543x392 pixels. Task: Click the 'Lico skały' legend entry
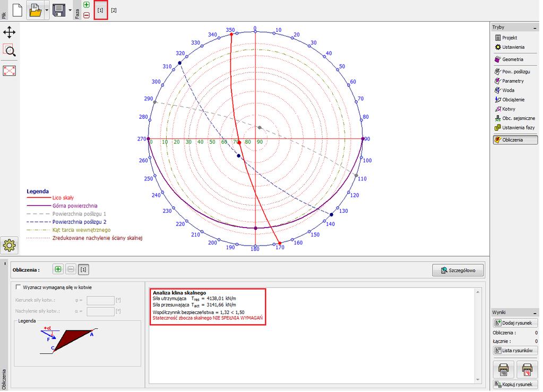pos(50,198)
